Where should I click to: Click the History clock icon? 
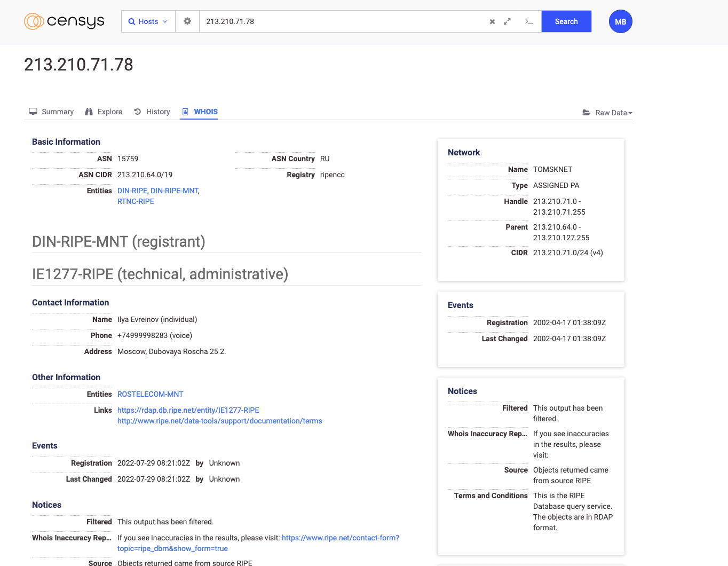[138, 111]
